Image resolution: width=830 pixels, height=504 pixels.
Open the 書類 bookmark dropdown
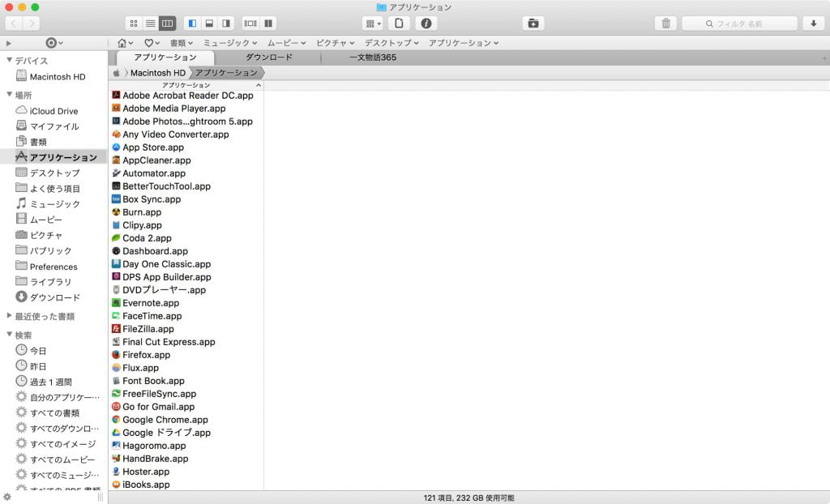(x=181, y=43)
